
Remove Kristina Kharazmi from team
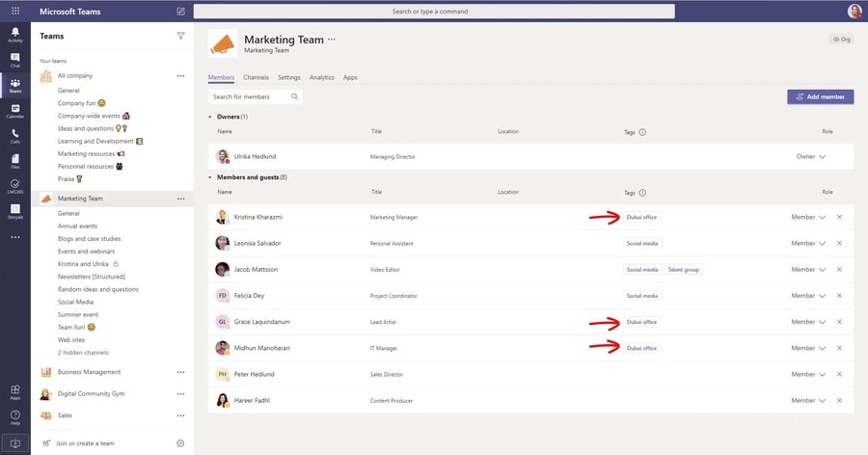click(x=839, y=217)
